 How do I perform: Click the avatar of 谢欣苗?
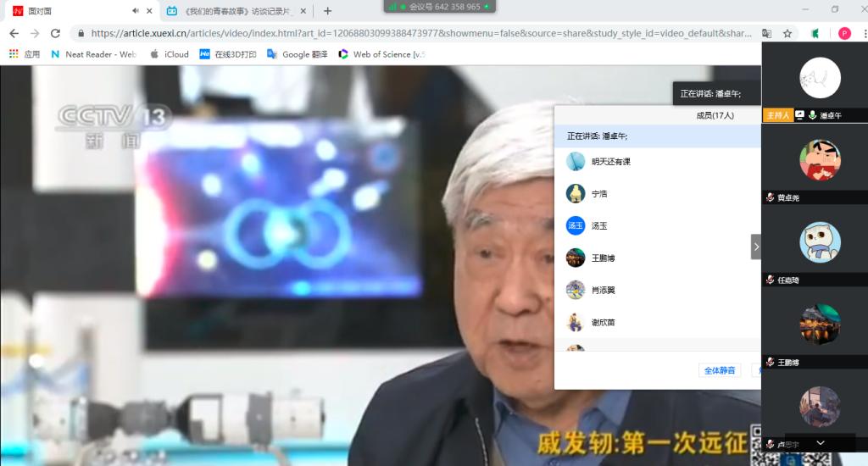(576, 322)
